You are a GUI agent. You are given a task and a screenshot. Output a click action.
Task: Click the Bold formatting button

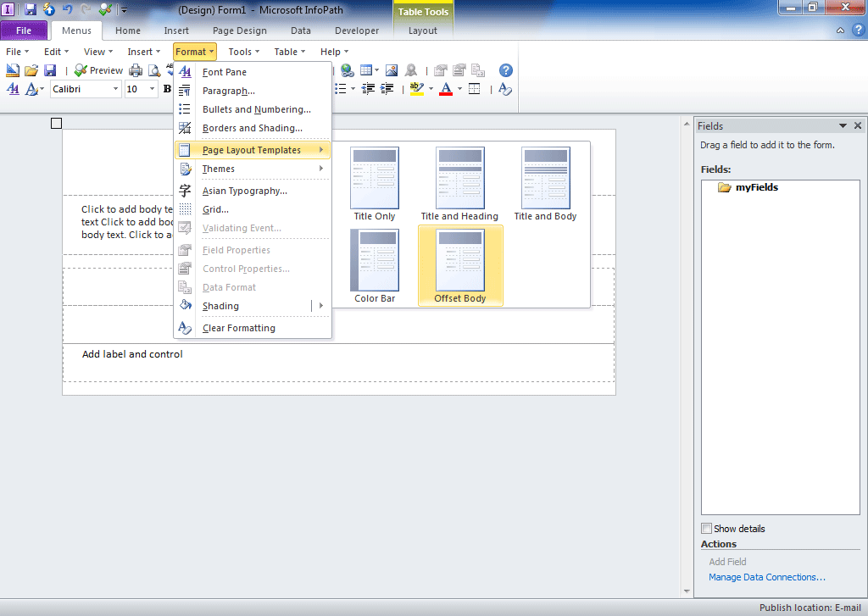167,89
